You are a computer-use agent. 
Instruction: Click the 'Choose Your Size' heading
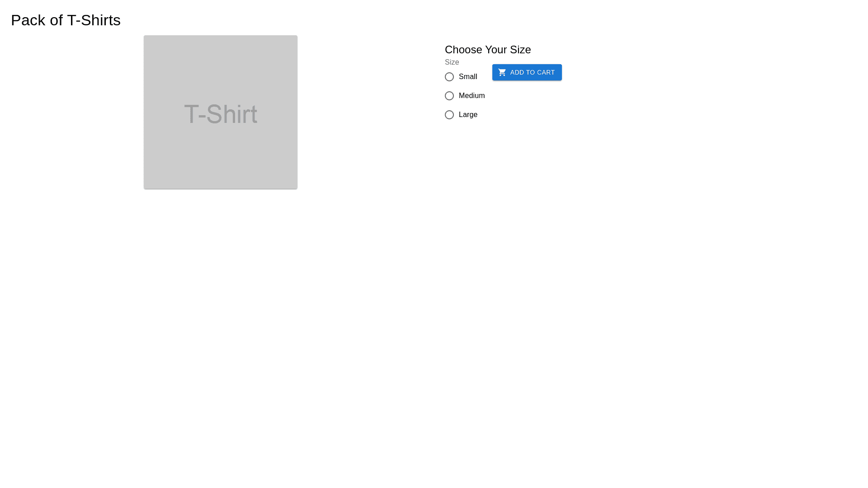coord(488,50)
